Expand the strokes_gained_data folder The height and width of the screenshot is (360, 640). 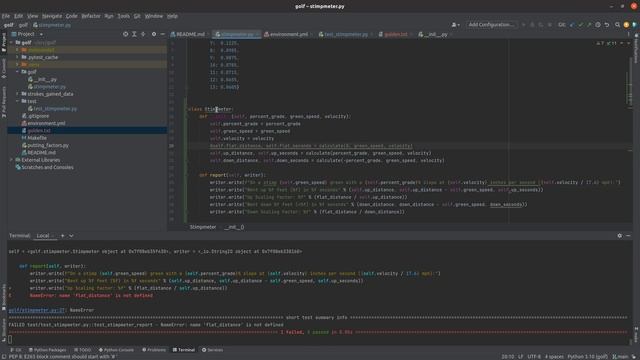(x=17, y=94)
